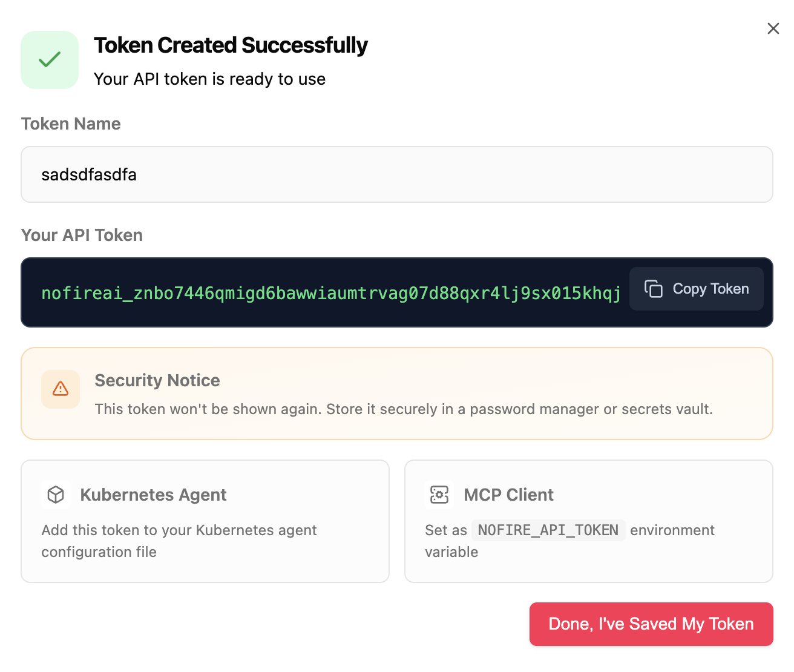Click the Your API Token heading
This screenshot has width=794, height=672.
pos(82,235)
